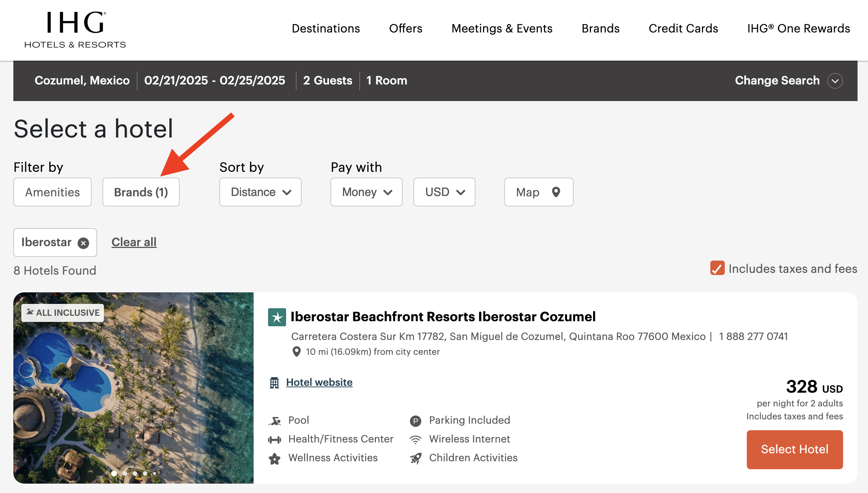Click the location pin next to 10 mi distance
Image resolution: width=868 pixels, height=493 pixels.
(x=297, y=352)
